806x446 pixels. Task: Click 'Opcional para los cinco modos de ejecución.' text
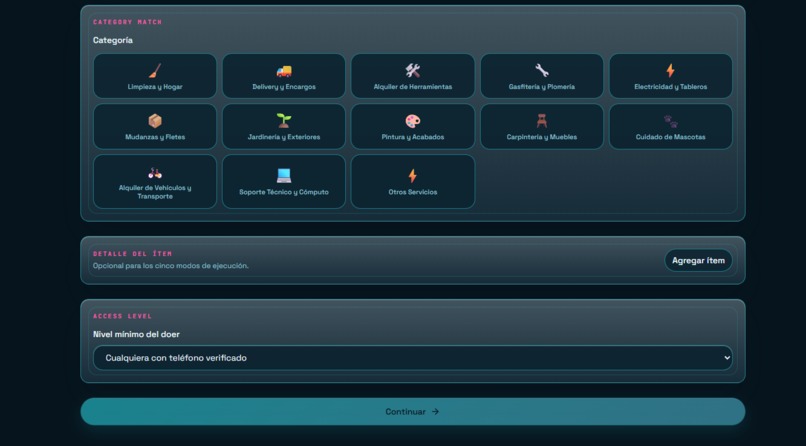coord(171,266)
